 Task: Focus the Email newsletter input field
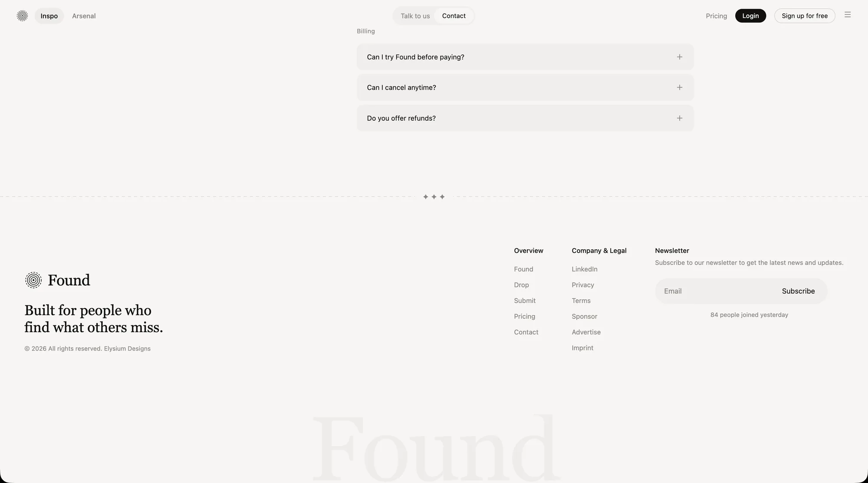point(716,291)
